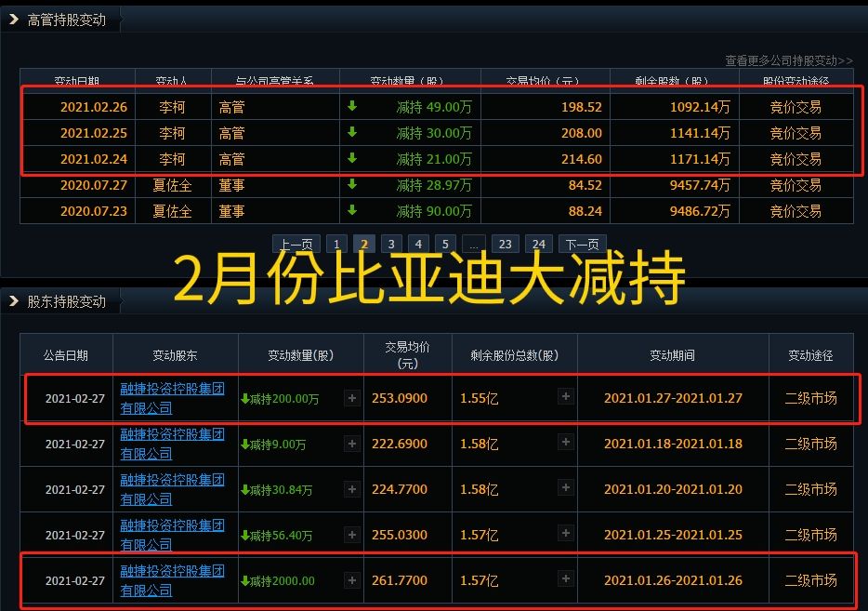
Task: Expand the 股东持股变动 section arrow
Action: click(14, 301)
